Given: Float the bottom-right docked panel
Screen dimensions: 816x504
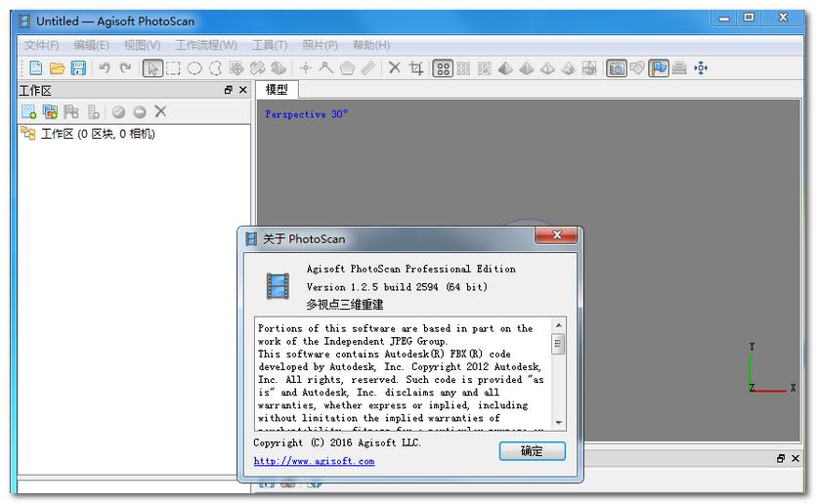Looking at the screenshot, I should click(x=781, y=458).
